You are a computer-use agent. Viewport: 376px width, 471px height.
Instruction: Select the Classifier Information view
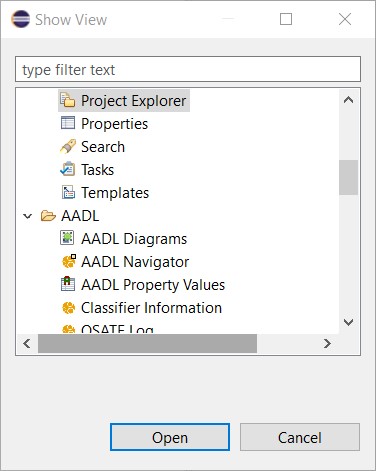pyautogui.click(x=151, y=308)
